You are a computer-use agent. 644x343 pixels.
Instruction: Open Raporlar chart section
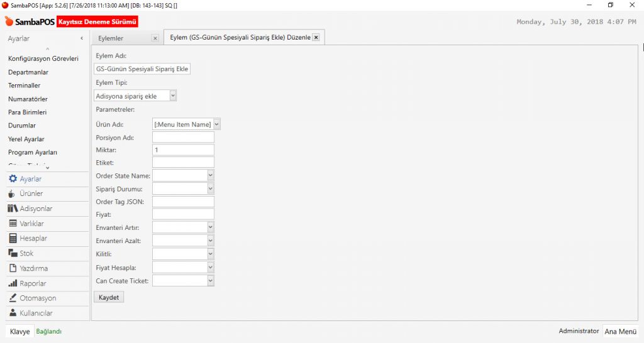coord(33,283)
